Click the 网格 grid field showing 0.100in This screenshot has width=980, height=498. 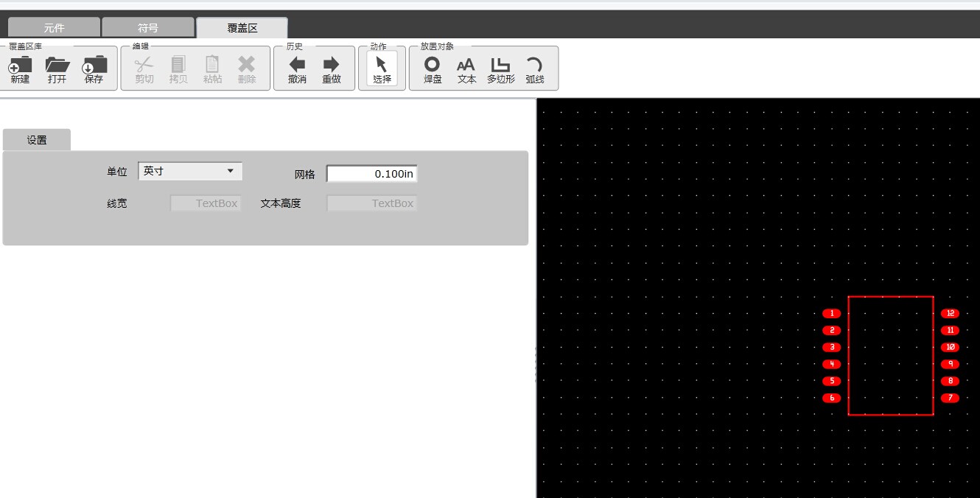pos(372,174)
